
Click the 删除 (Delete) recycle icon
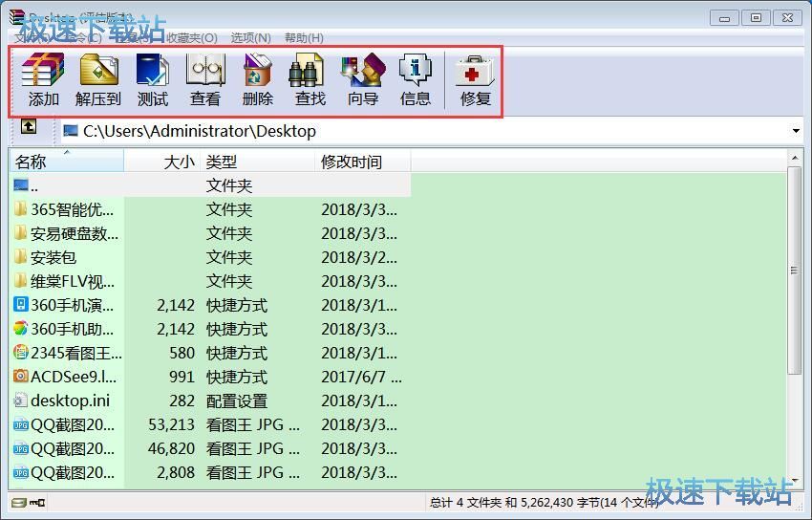tap(257, 79)
